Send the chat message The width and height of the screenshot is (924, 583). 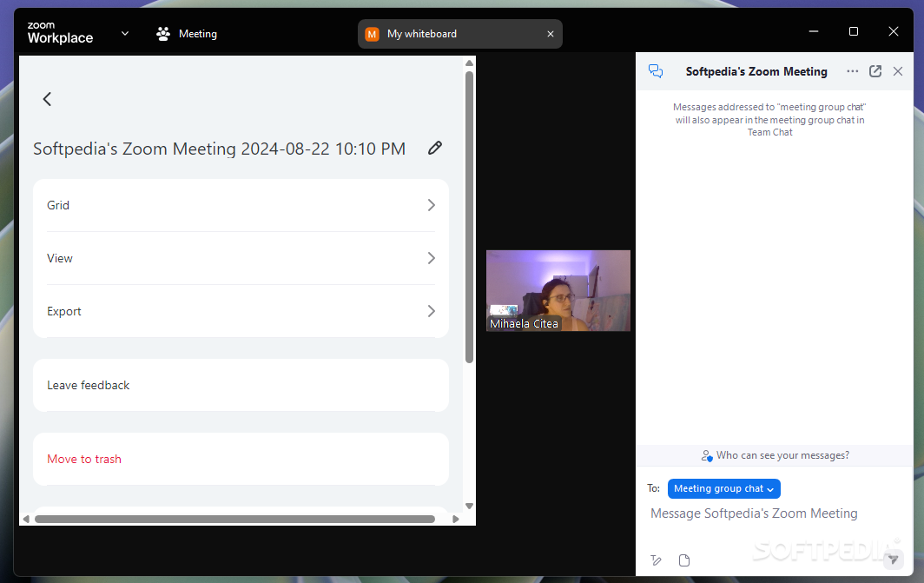pyautogui.click(x=894, y=560)
